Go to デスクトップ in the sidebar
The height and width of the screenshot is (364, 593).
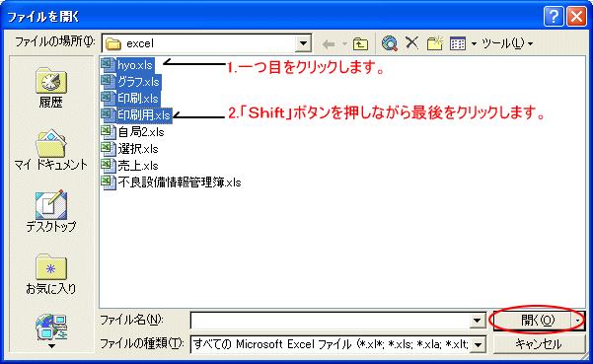pos(50,211)
